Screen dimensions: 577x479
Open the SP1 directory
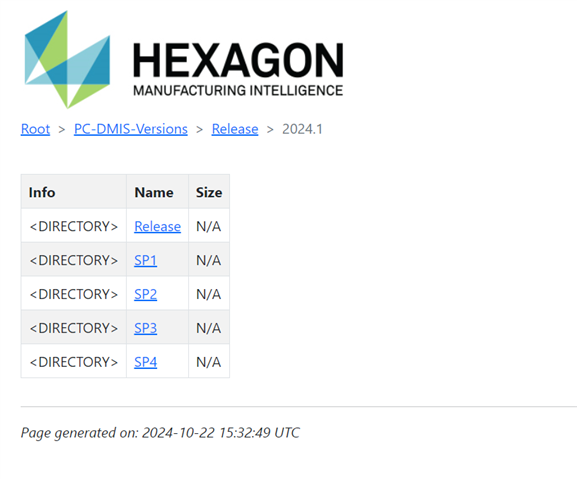coord(145,260)
